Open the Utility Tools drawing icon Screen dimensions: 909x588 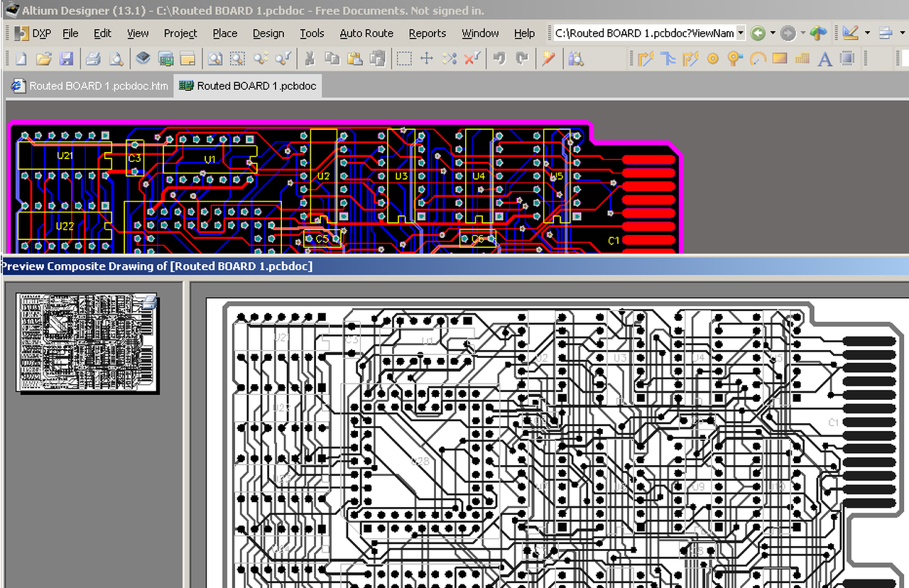(851, 33)
